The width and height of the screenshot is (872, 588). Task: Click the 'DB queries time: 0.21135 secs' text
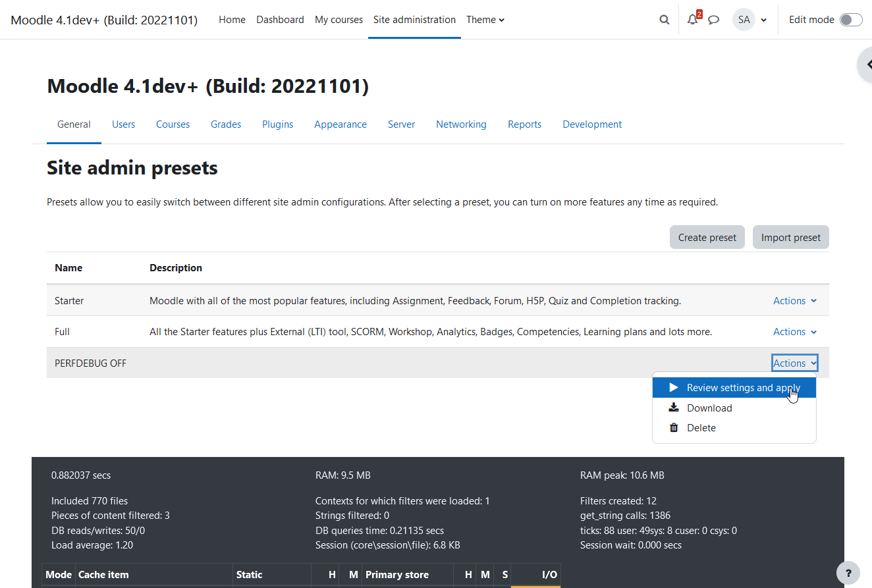pos(379,530)
